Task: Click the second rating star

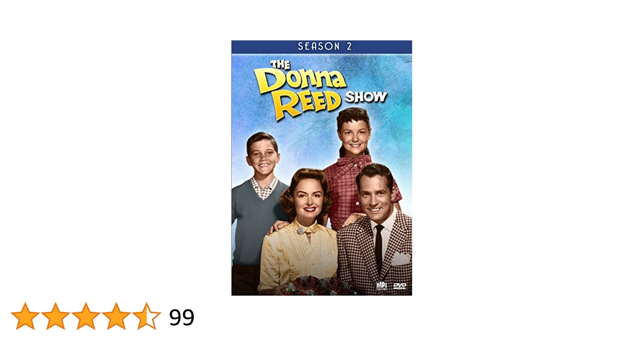Action: coord(56,316)
